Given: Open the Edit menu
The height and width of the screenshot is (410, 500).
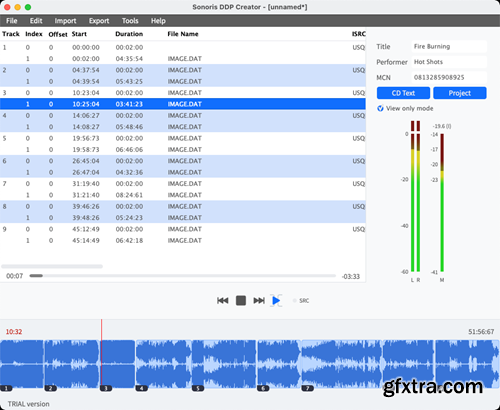Looking at the screenshot, I should pyautogui.click(x=36, y=21).
